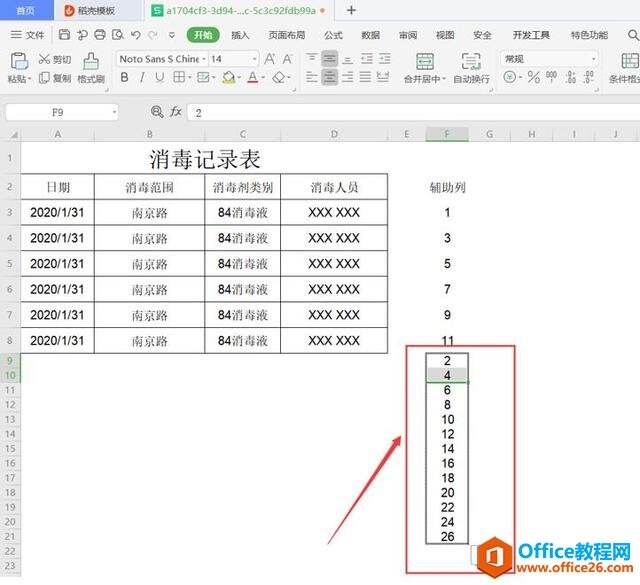Viewport: 640px width, 585px height.
Task: Switch to the 页面布局 tab
Action: 287,35
